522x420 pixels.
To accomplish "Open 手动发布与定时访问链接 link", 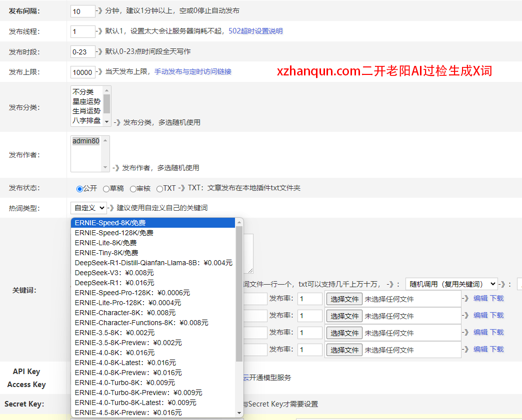I will click(x=193, y=71).
